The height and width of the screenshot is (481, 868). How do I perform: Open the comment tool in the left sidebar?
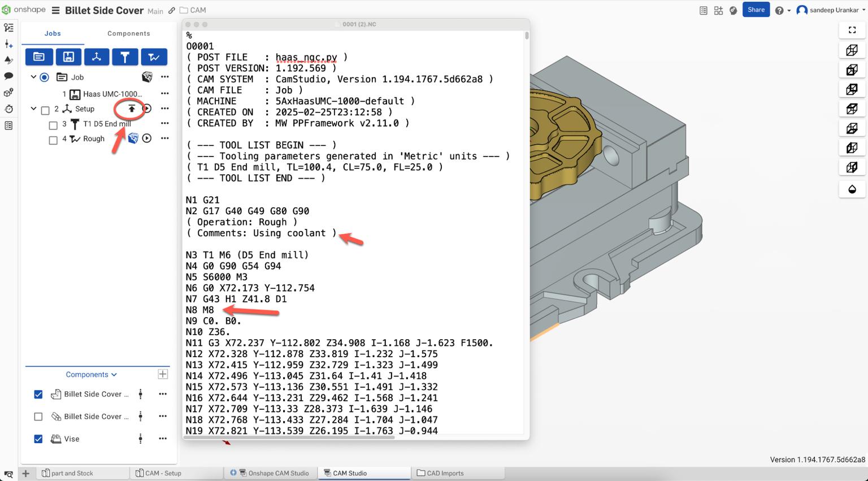pos(8,76)
